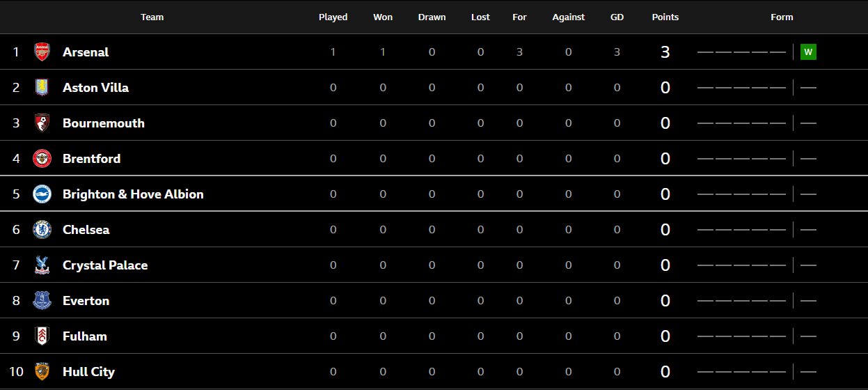The height and width of the screenshot is (390, 868).
Task: Click the Bournemouth club crest
Action: point(42,123)
